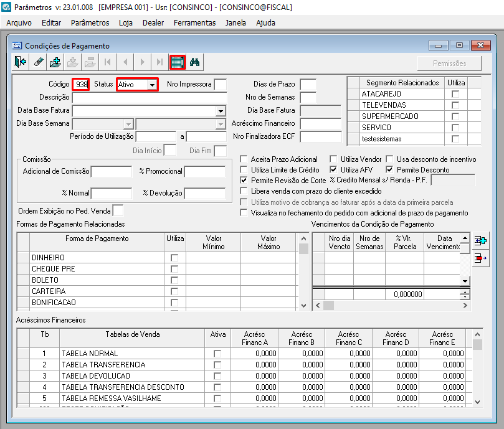This screenshot has height=429, width=504.
Task: Check Utiliza for BOLETO payment form
Action: tap(174, 280)
